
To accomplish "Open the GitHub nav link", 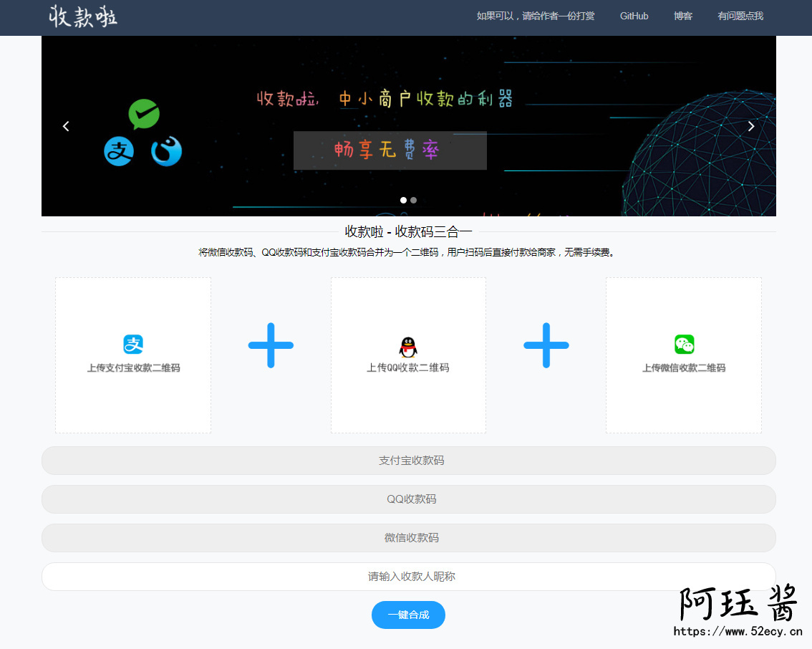I will coord(634,16).
